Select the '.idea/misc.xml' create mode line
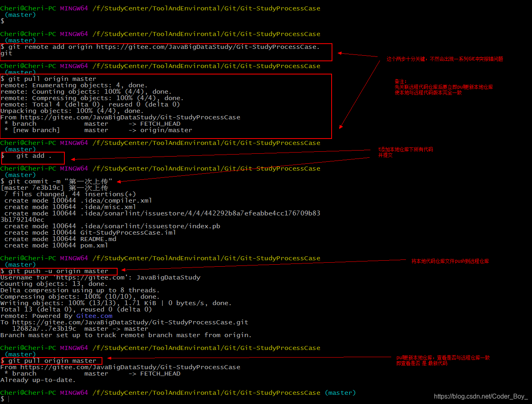 [70, 207]
